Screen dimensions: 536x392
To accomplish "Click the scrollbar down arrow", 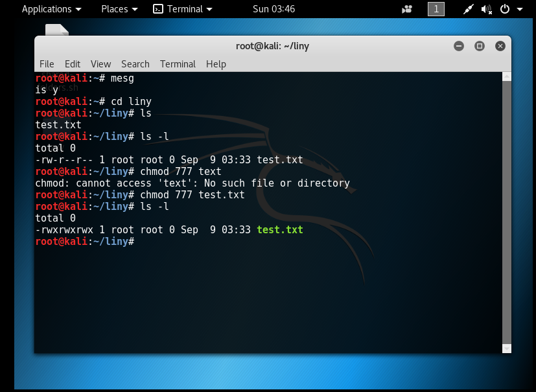I will click(507, 349).
